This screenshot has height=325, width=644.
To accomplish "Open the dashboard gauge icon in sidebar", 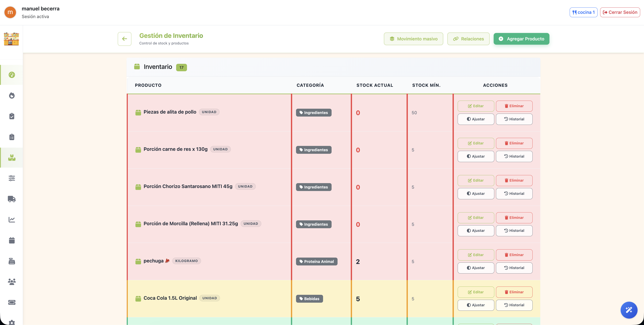I will tap(12, 75).
